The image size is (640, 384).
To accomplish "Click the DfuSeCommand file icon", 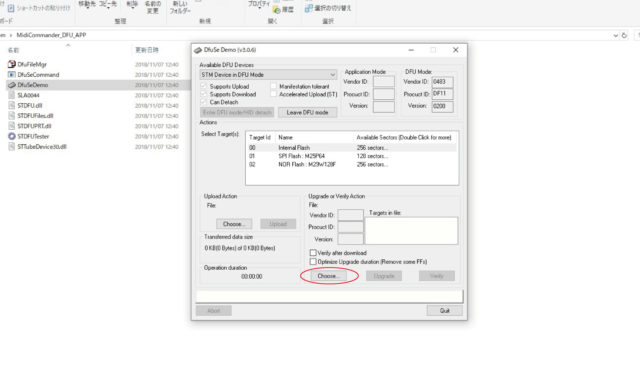I will pos(12,75).
